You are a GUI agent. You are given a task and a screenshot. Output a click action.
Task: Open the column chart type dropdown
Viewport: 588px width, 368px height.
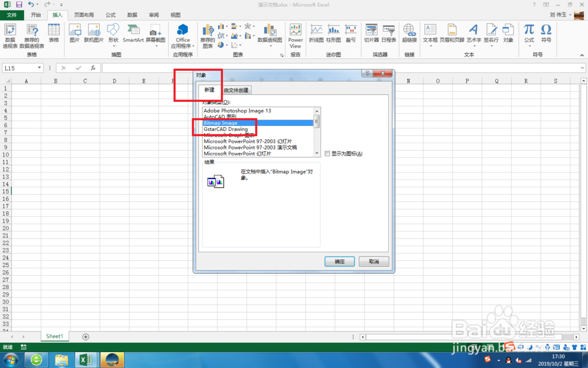[222, 26]
